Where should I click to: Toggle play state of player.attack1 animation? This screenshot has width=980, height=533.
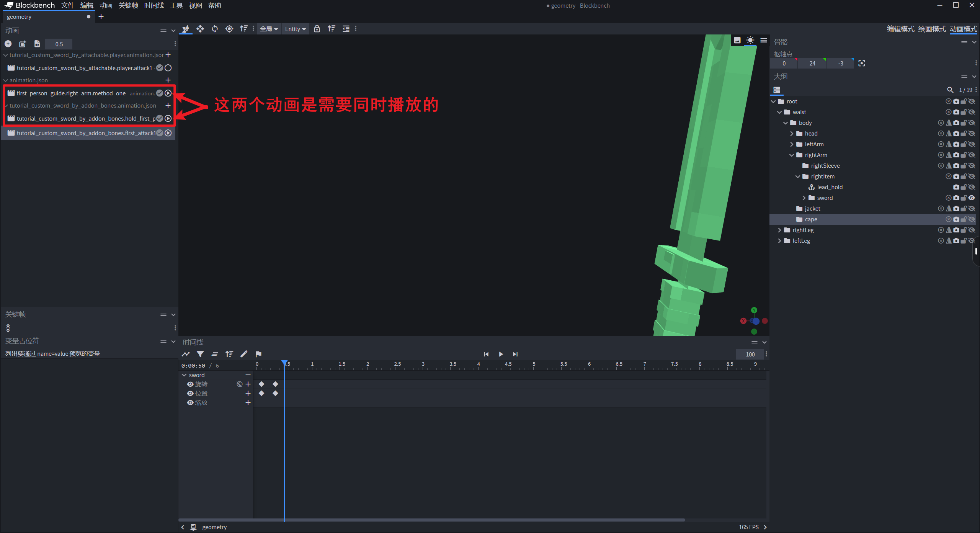point(168,68)
